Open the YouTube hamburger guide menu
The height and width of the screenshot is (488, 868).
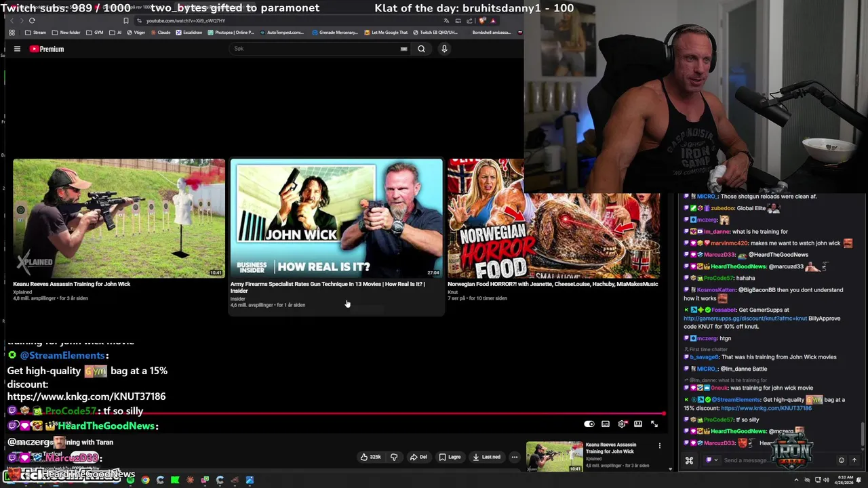17,49
